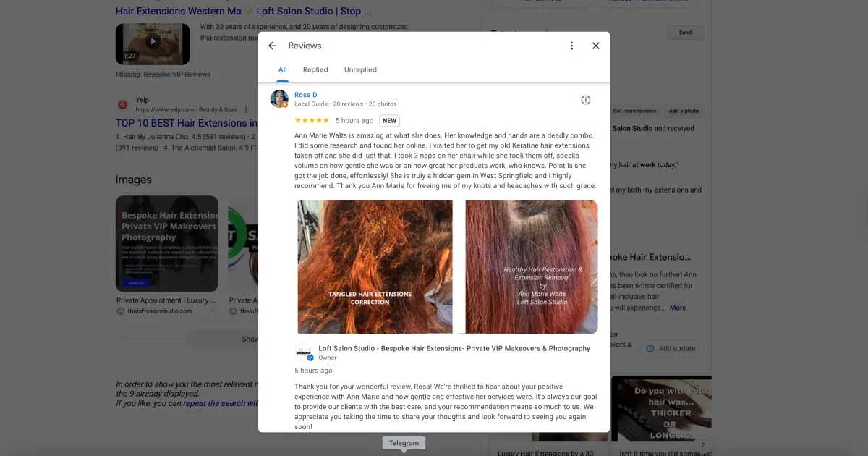
Task: Click the More link in business description
Action: pos(678,308)
